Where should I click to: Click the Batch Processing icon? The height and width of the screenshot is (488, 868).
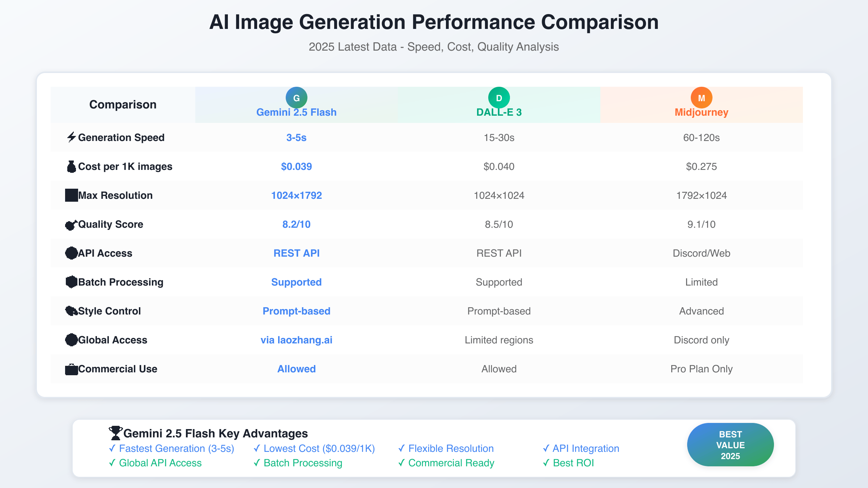pyautogui.click(x=71, y=282)
